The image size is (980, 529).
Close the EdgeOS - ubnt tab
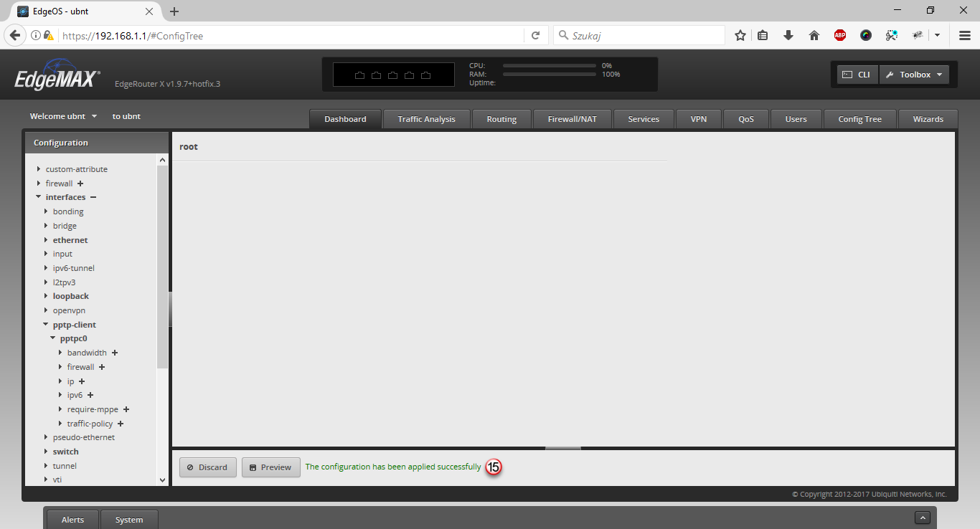149,11
